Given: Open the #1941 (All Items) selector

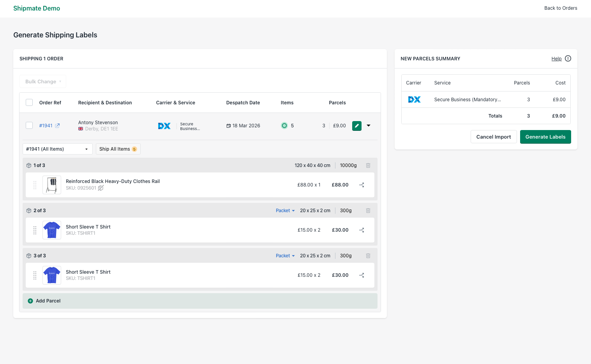Looking at the screenshot, I should pyautogui.click(x=57, y=149).
